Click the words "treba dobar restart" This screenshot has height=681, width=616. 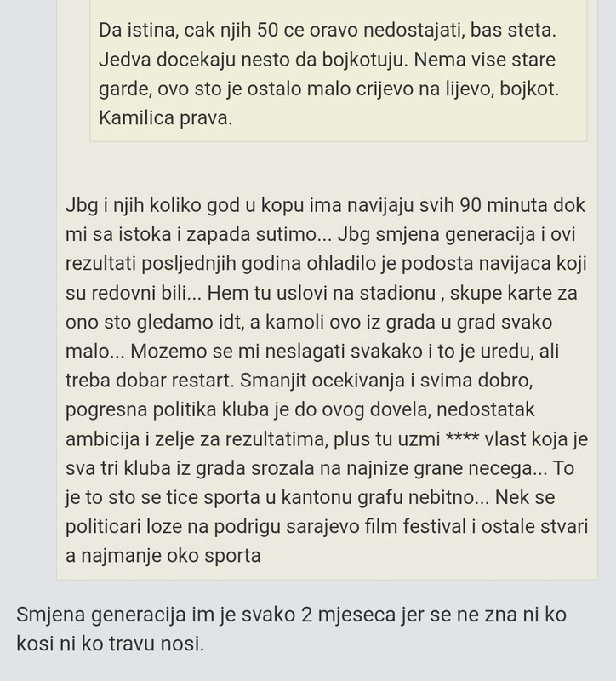point(150,381)
